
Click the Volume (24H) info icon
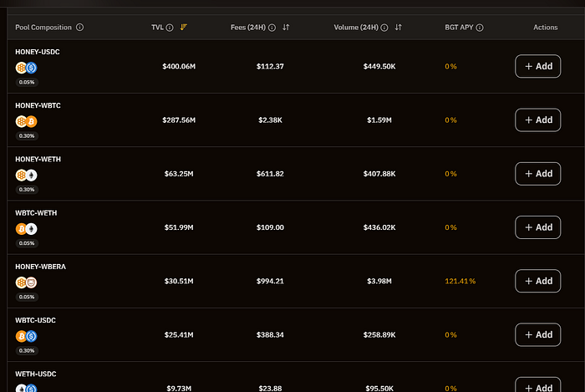384,28
